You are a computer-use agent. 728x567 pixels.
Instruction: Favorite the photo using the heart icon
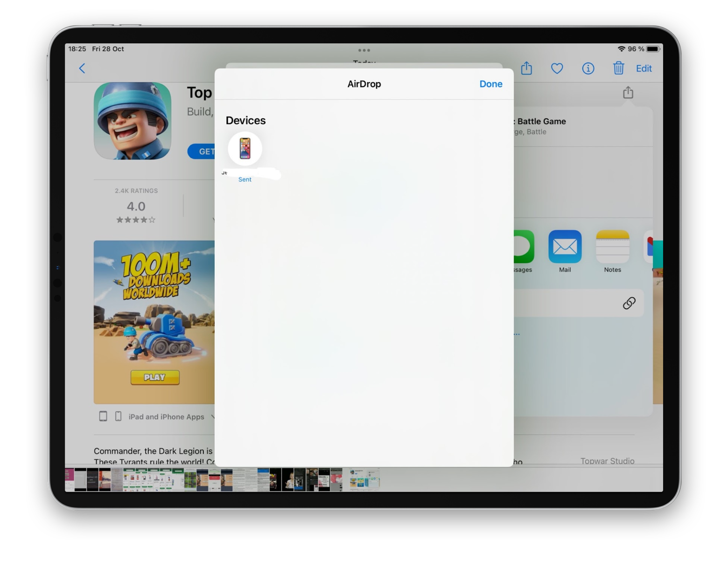(x=557, y=68)
